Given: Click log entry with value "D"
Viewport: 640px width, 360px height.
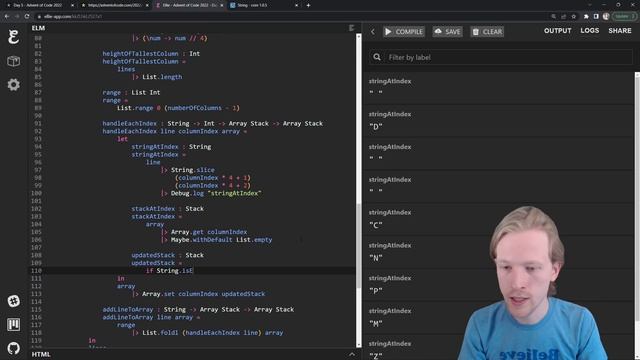Looking at the screenshot, I should click(500, 120).
